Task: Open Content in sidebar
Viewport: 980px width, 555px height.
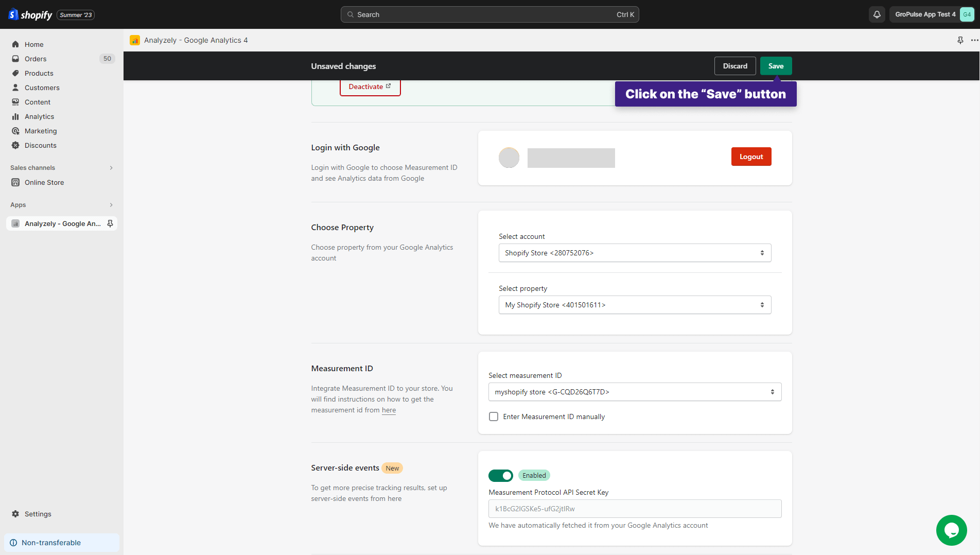Action: click(x=38, y=102)
